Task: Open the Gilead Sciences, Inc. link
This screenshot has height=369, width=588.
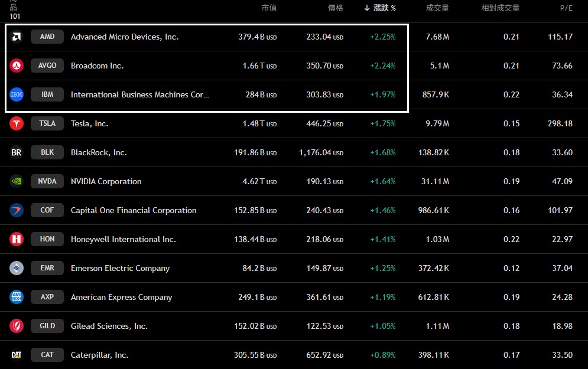Action: [x=109, y=326]
